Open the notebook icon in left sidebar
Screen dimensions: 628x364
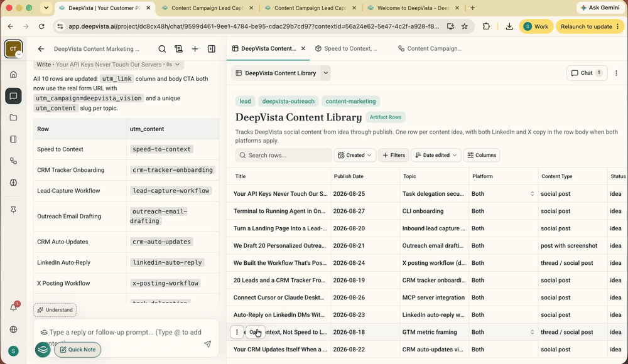tap(13, 139)
